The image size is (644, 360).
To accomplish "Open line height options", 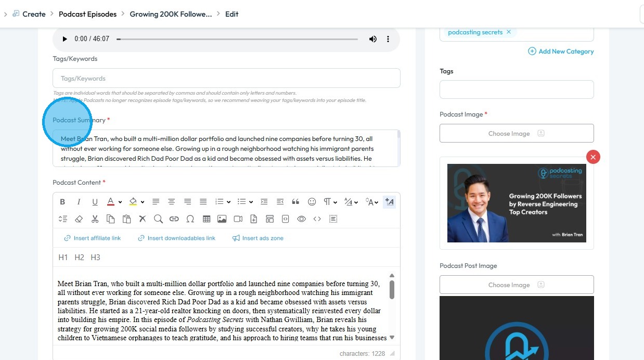I will tap(62, 219).
